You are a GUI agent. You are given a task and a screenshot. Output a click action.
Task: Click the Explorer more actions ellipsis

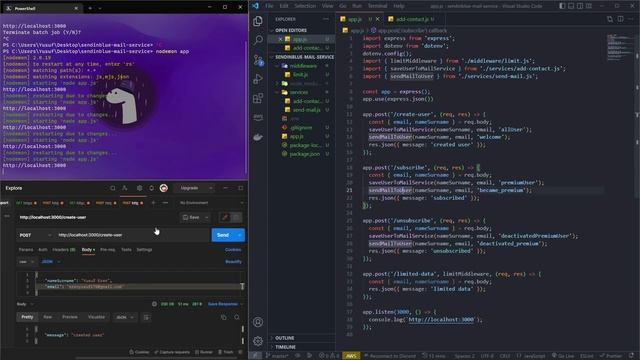coord(325,19)
